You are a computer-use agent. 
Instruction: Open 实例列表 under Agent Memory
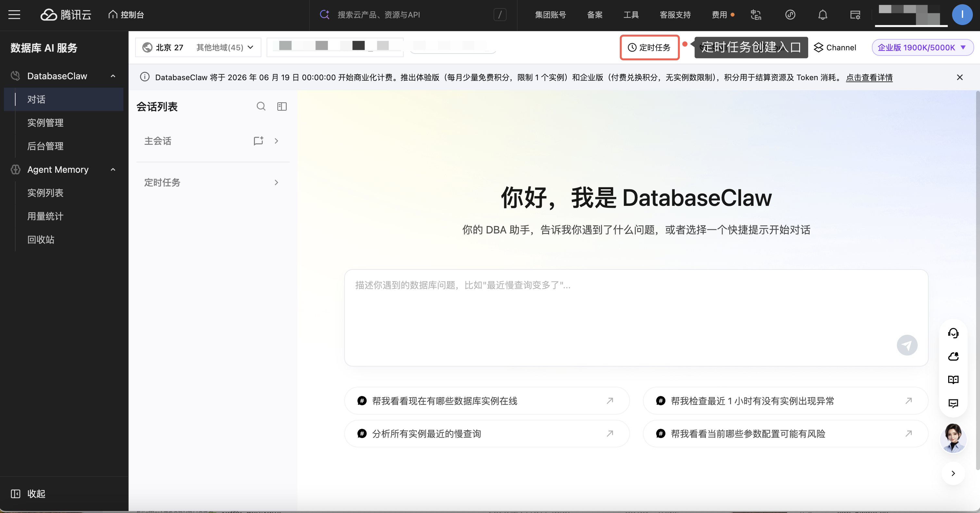(45, 193)
